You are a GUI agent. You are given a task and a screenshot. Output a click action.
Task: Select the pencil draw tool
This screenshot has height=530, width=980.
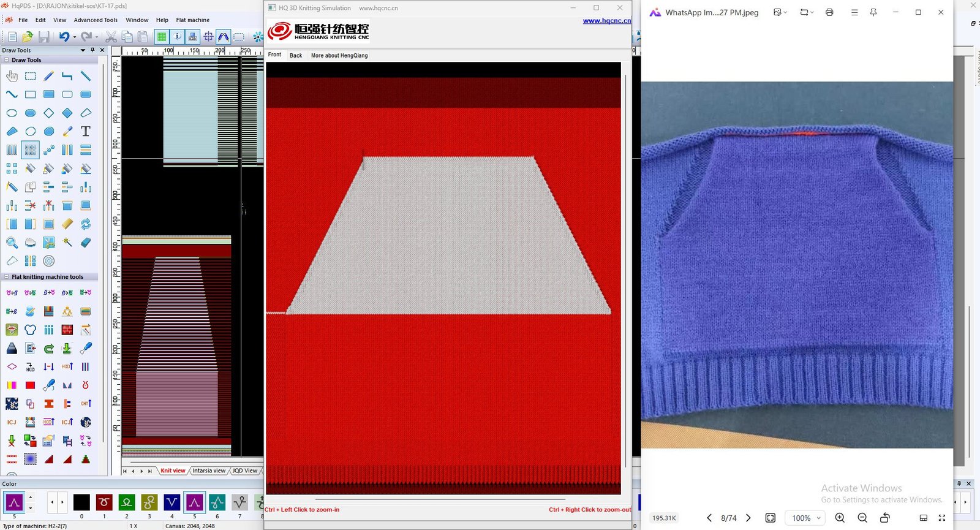coord(49,76)
